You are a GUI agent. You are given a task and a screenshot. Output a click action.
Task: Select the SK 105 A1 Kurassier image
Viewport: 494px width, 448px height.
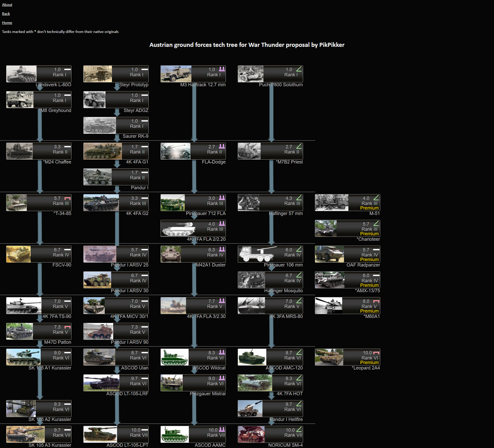[x=23, y=357]
